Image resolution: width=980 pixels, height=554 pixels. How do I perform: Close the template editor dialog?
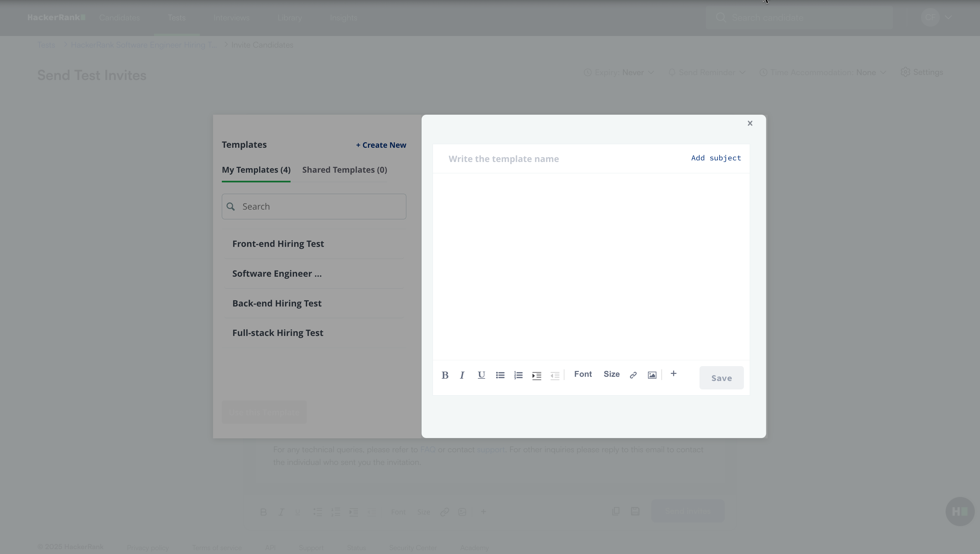[x=750, y=123]
